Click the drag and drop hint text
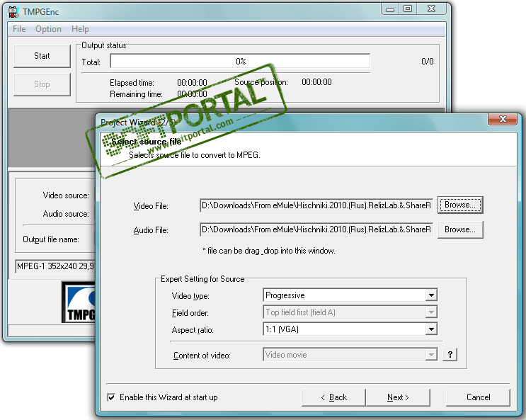This screenshot has width=526, height=420. coord(269,251)
